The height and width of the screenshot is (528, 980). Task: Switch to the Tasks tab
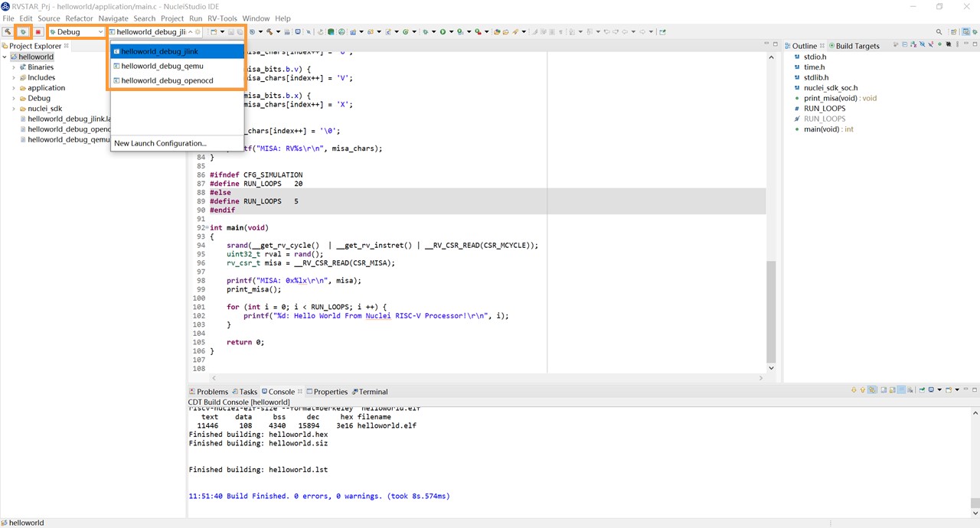245,392
